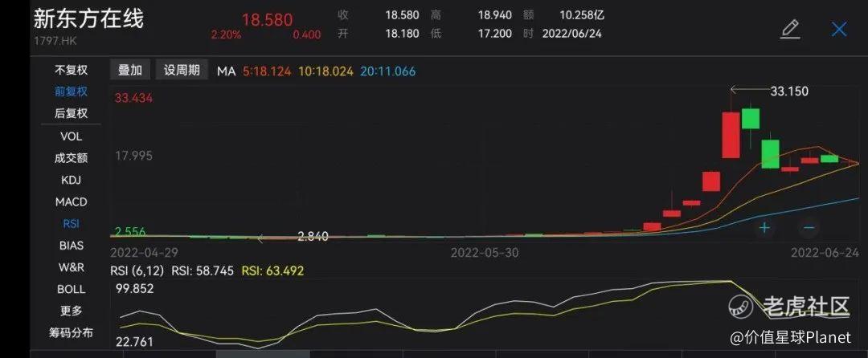The width and height of the screenshot is (868, 358).
Task: Click the 叠加 overlay button
Action: [130, 70]
